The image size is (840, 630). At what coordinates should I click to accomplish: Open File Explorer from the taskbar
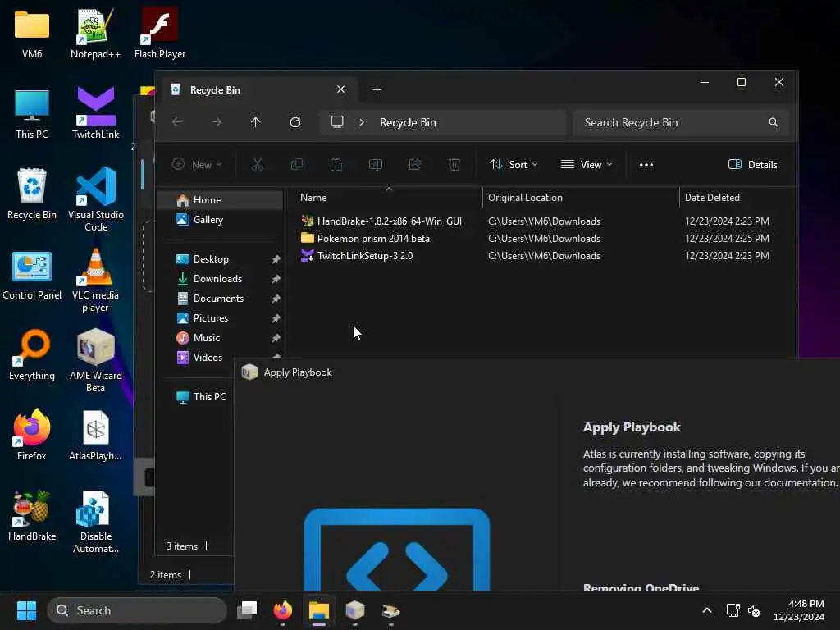(319, 610)
